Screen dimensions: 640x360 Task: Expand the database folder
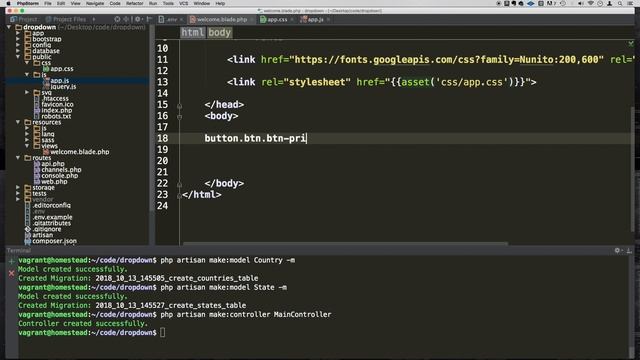click(18, 51)
